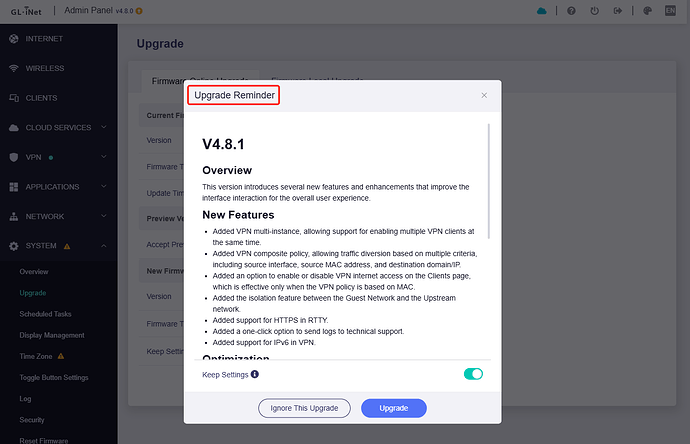
Task: Click the logout arrow icon
Action: coord(618,11)
